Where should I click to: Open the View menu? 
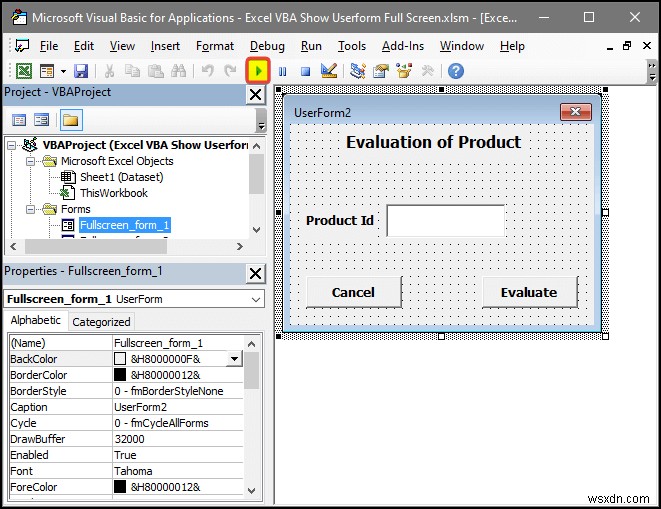point(122,46)
